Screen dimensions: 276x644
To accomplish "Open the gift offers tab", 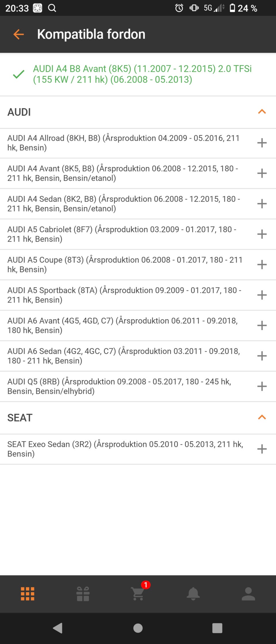I will (x=83, y=593).
